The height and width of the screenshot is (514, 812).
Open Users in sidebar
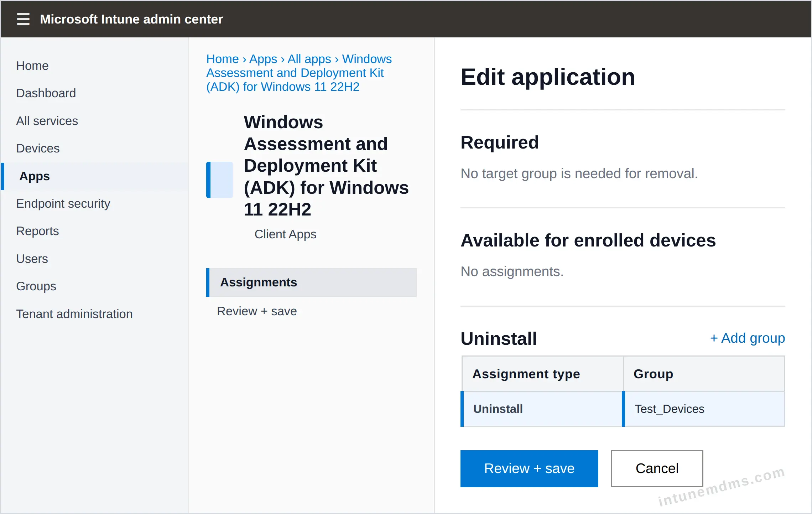32,259
